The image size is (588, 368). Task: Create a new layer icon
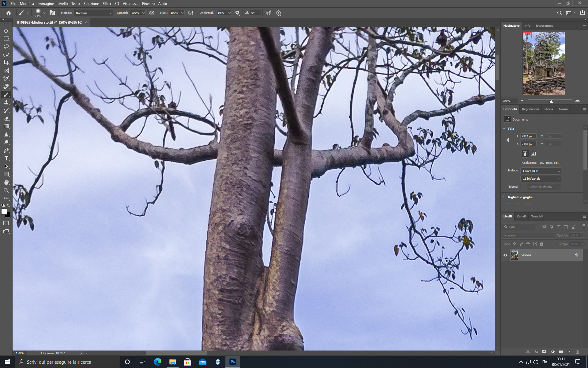click(x=569, y=352)
